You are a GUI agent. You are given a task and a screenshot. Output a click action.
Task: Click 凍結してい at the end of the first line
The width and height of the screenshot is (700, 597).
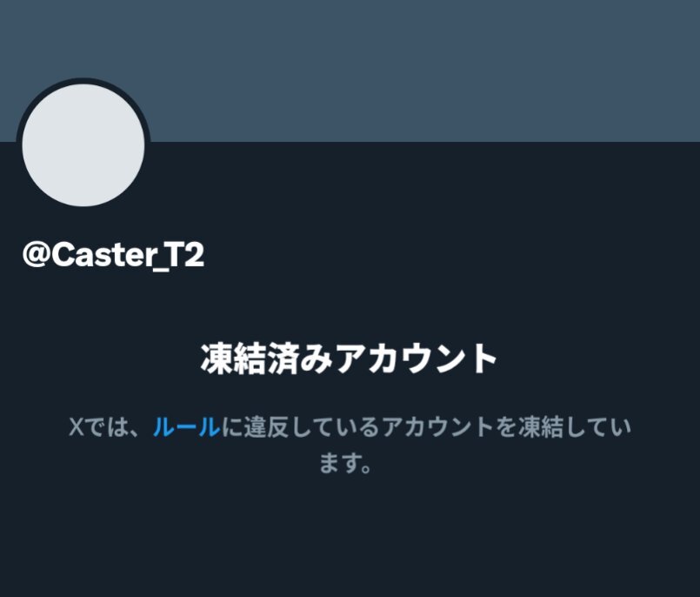pyautogui.click(x=575, y=426)
